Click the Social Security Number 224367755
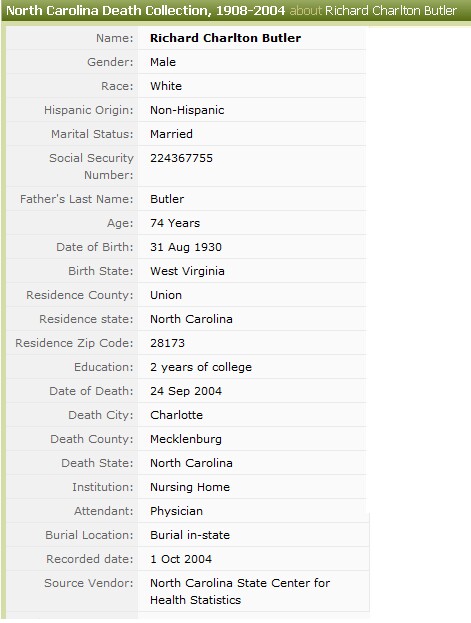The width and height of the screenshot is (471, 623). pos(181,158)
